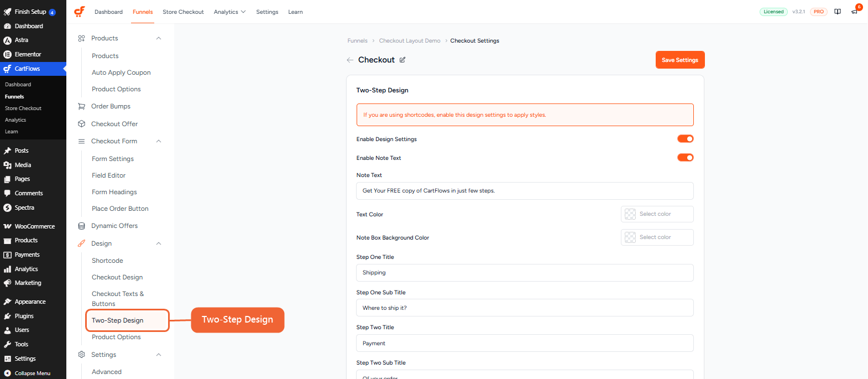Click the Step One Sub Title field

tap(525, 308)
